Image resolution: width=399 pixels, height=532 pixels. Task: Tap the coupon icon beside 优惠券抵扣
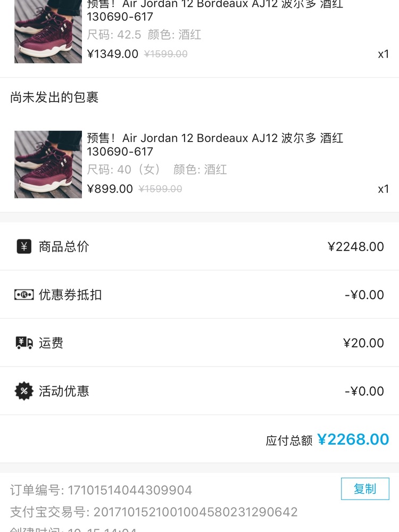coord(24,295)
